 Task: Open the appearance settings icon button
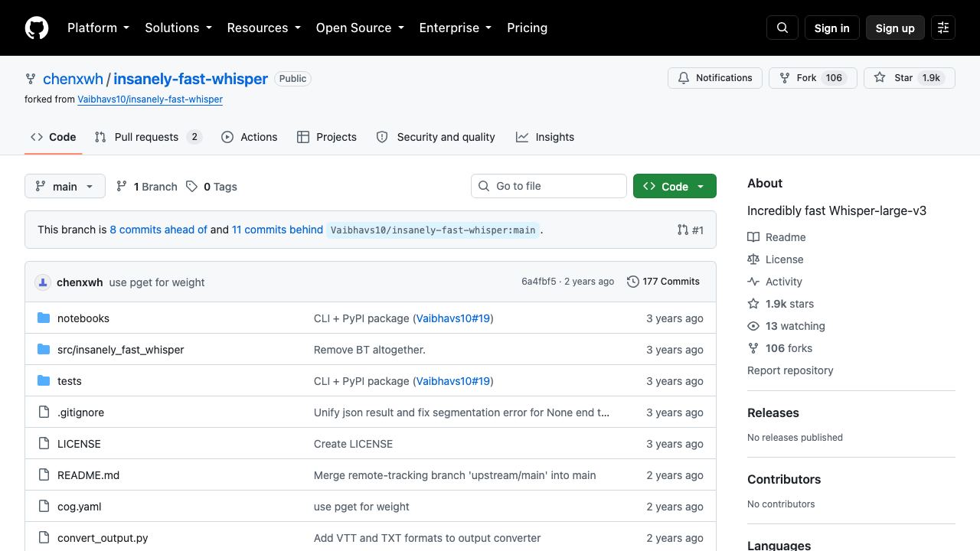943,28
